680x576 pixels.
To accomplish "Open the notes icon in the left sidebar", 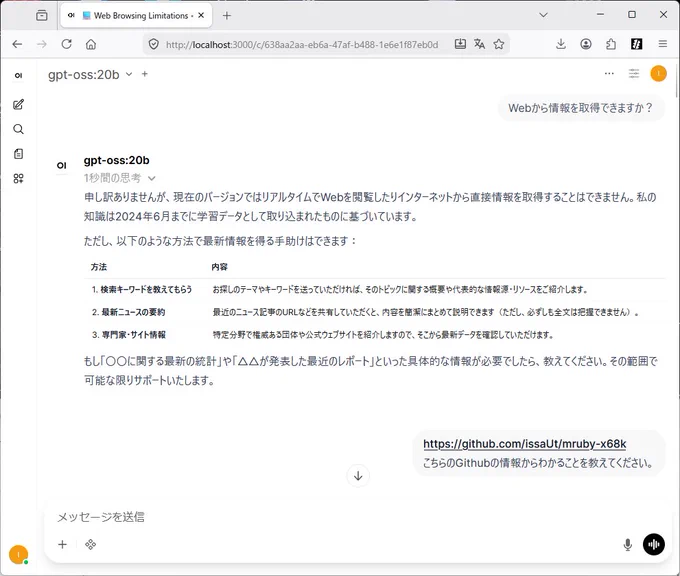I will (18, 154).
